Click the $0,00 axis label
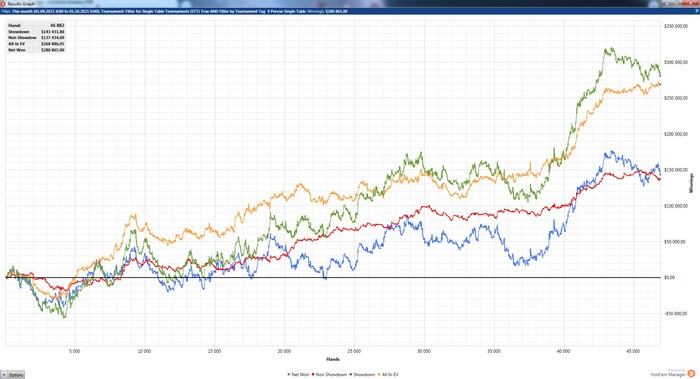Viewport: 700px width, 379px height. (669, 278)
